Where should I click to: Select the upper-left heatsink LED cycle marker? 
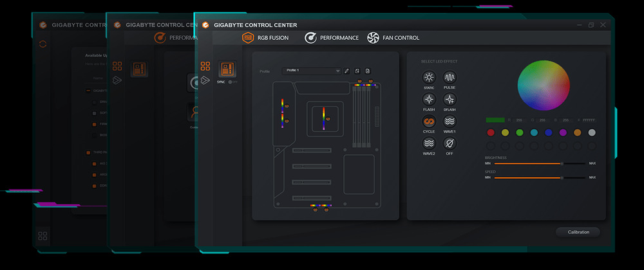click(287, 106)
